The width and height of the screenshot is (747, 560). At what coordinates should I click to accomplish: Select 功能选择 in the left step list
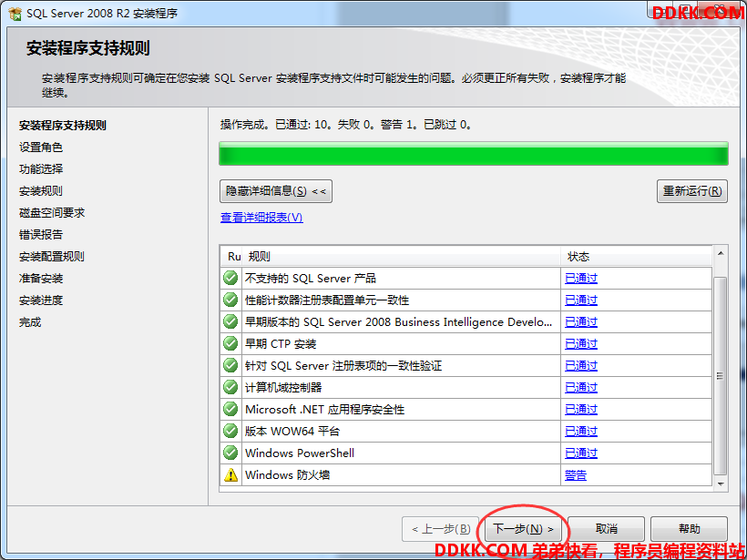click(x=40, y=169)
